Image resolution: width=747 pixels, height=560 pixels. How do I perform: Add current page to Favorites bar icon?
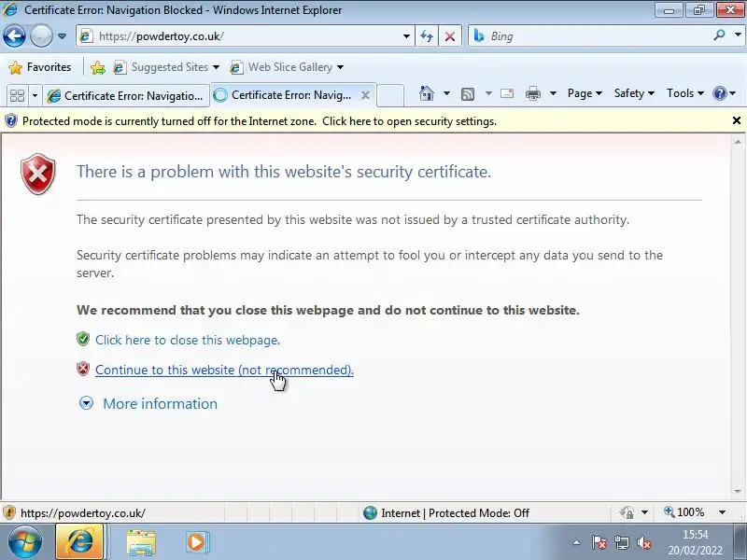tap(98, 67)
